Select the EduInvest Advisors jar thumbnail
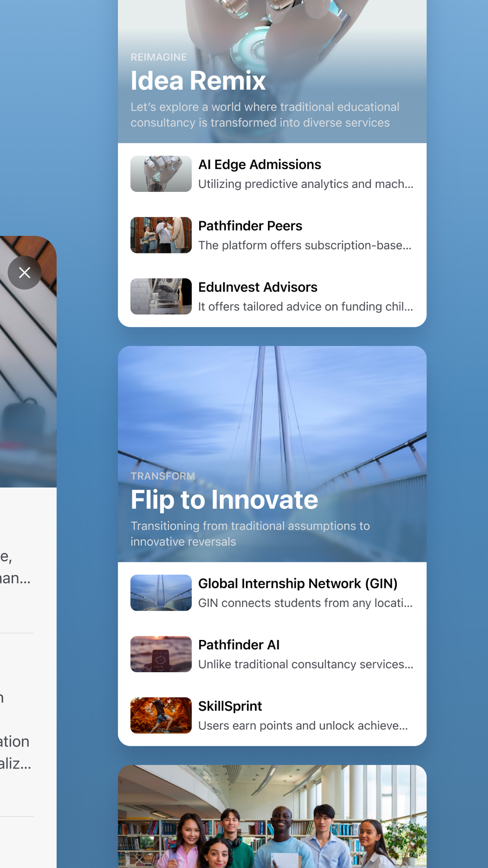This screenshot has height=868, width=488. click(161, 296)
